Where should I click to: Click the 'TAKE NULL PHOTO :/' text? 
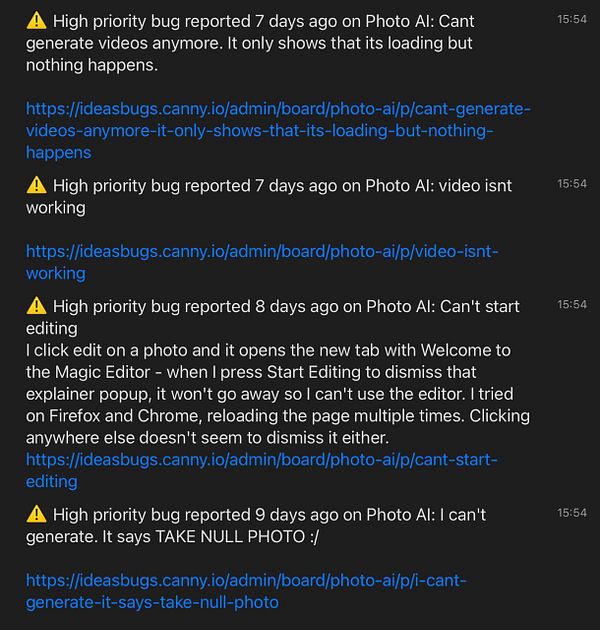(x=237, y=536)
